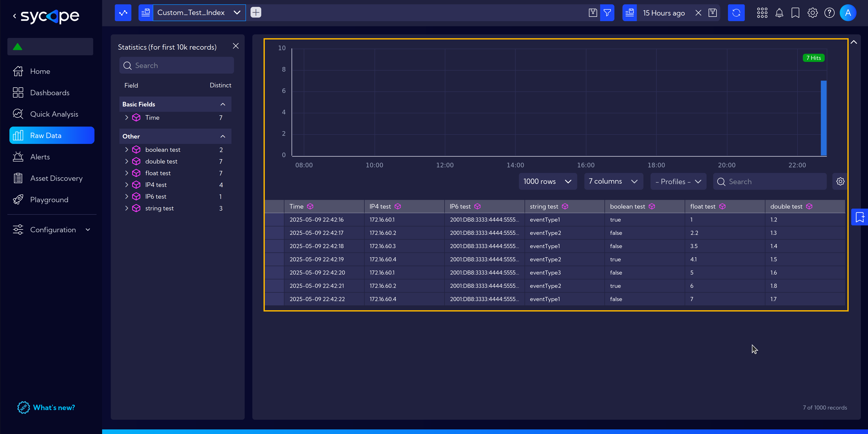Expand the IP4 test field
Image resolution: width=868 pixels, height=434 pixels.
127,185
